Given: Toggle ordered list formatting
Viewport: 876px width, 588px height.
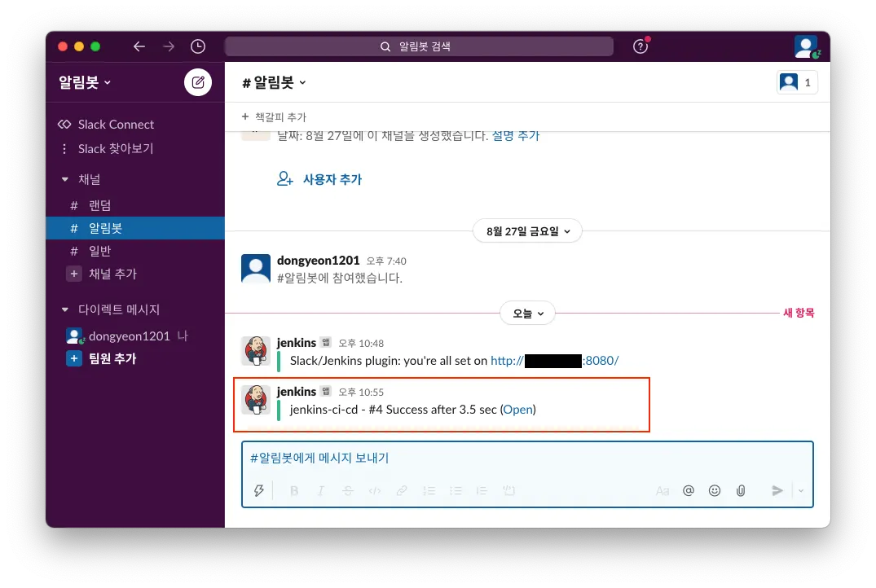Looking at the screenshot, I should [429, 491].
